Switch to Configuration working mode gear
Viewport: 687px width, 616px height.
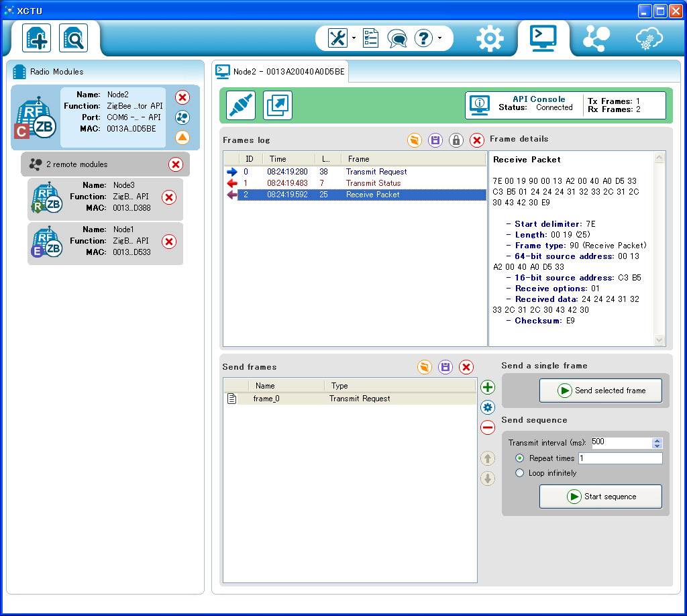[x=490, y=38]
